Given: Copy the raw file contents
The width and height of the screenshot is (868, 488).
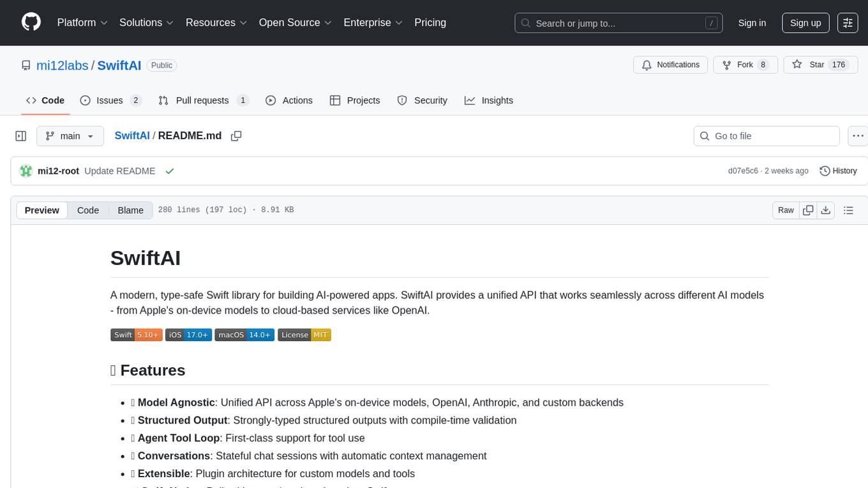Looking at the screenshot, I should tap(808, 210).
